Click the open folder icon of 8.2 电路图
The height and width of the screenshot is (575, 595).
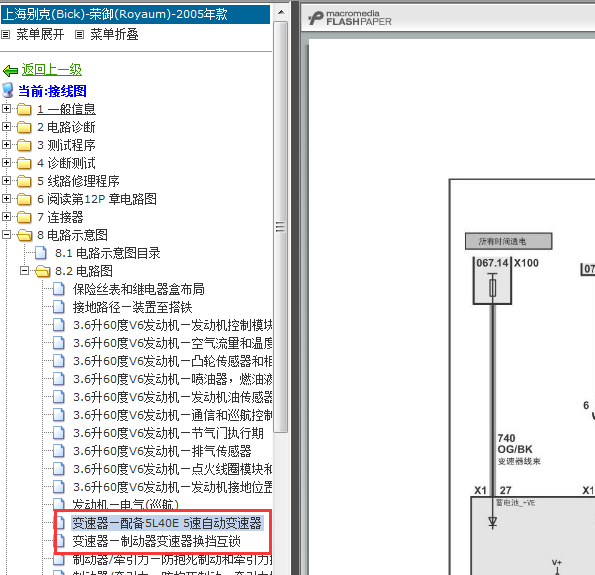(x=42, y=271)
